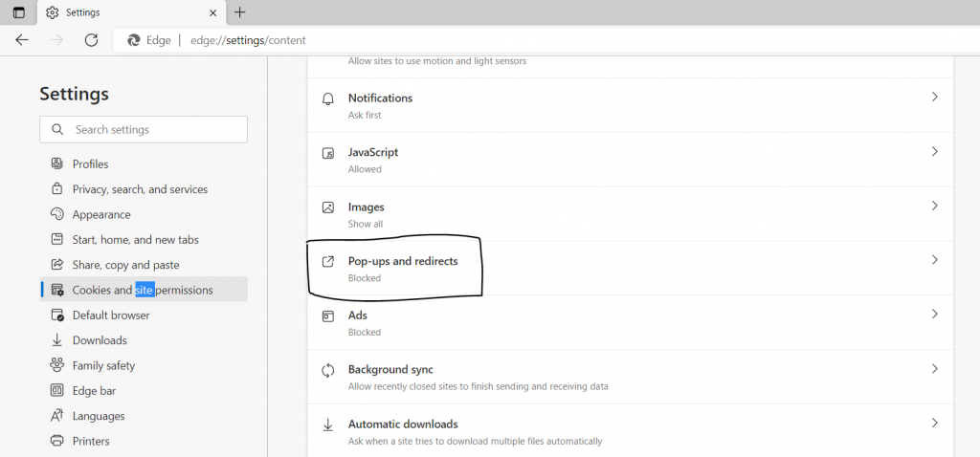980x457 pixels.
Task: Open the new tab plus button
Action: [239, 12]
